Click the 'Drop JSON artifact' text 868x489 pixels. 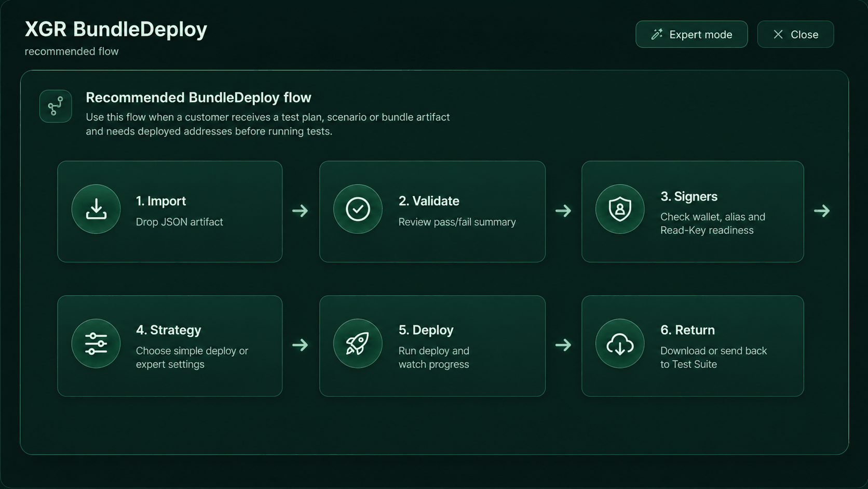179,222
